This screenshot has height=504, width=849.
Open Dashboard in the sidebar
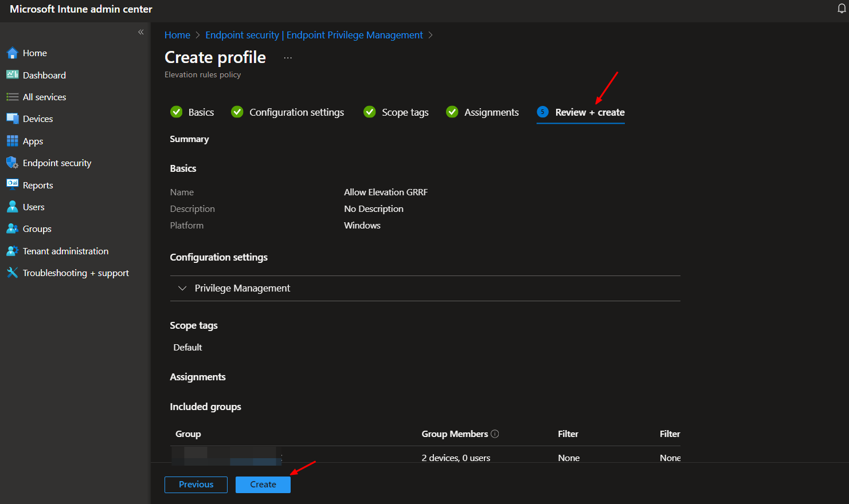coord(44,75)
